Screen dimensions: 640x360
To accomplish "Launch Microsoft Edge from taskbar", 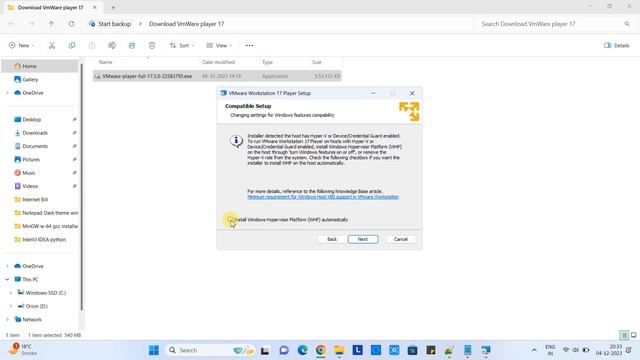I will [x=302, y=350].
